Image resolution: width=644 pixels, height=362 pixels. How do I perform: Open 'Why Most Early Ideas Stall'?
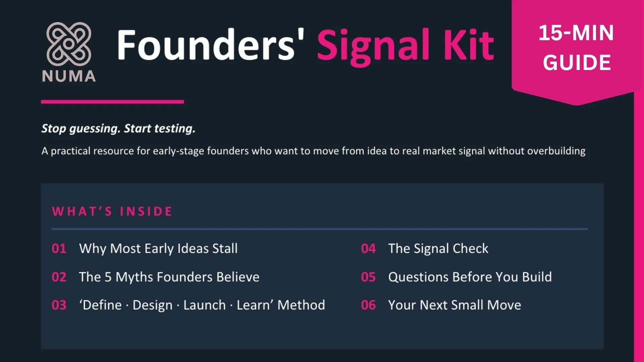158,249
